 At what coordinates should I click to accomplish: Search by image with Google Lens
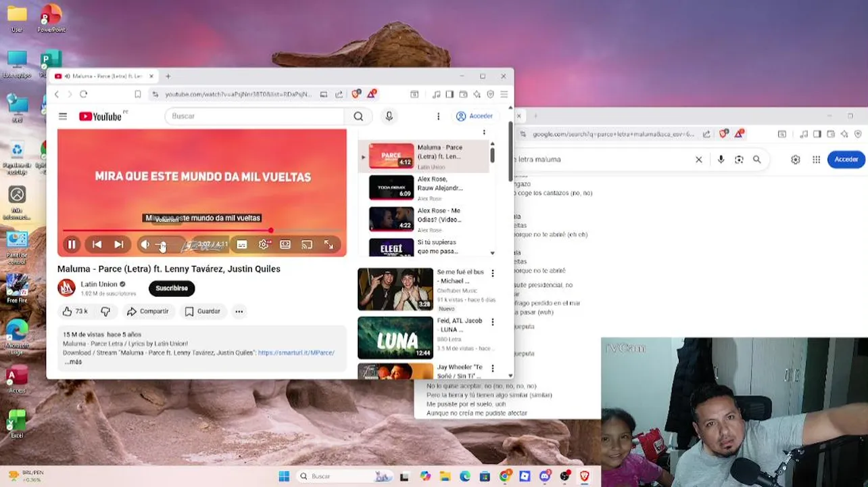click(x=739, y=160)
